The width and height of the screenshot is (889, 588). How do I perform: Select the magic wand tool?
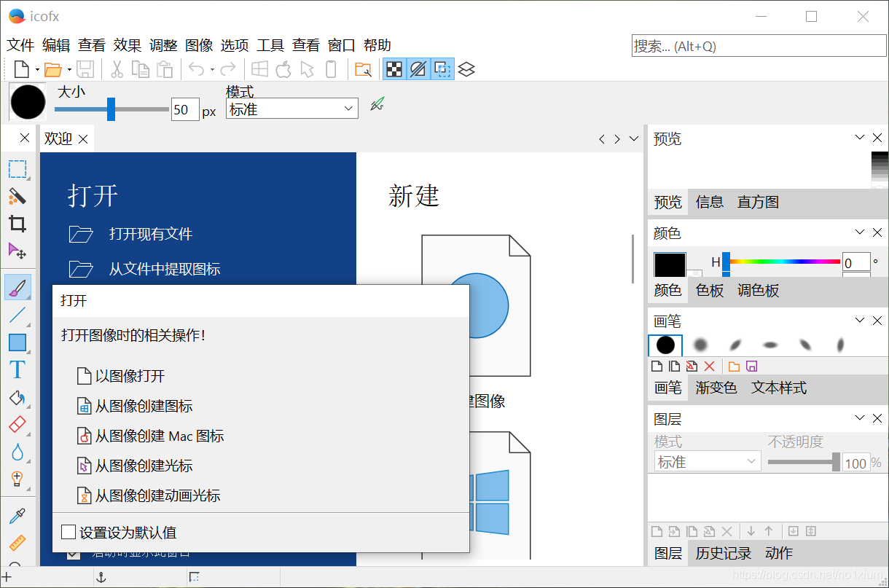pyautogui.click(x=17, y=196)
